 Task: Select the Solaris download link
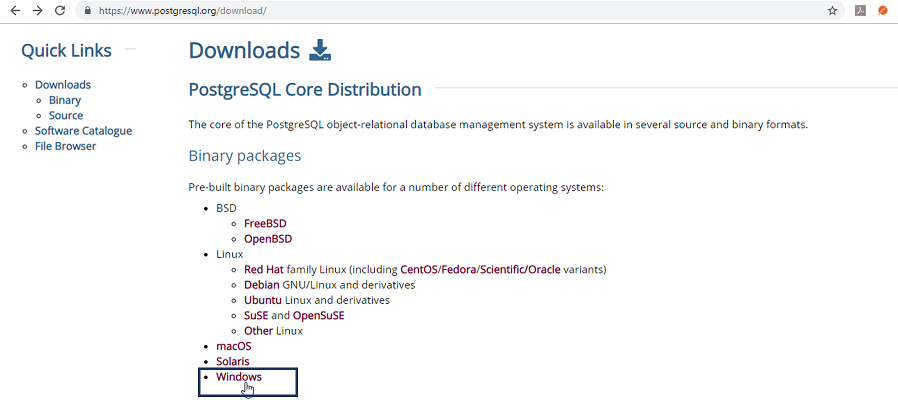pyautogui.click(x=233, y=362)
